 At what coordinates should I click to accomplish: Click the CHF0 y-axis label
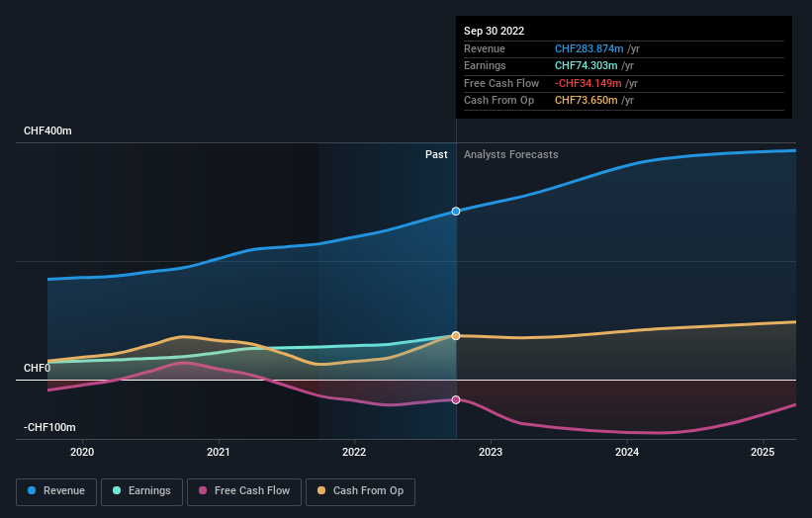38,368
